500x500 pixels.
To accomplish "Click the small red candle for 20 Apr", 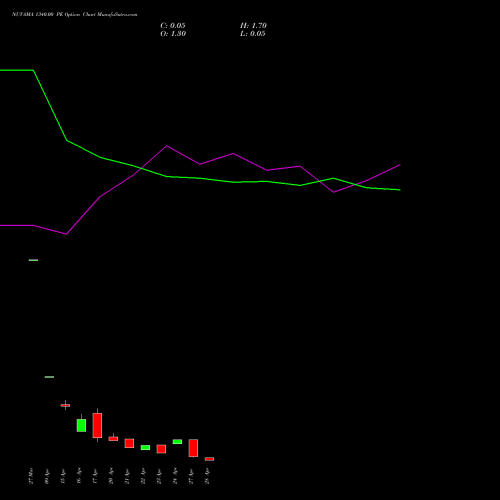I will click(113, 439).
